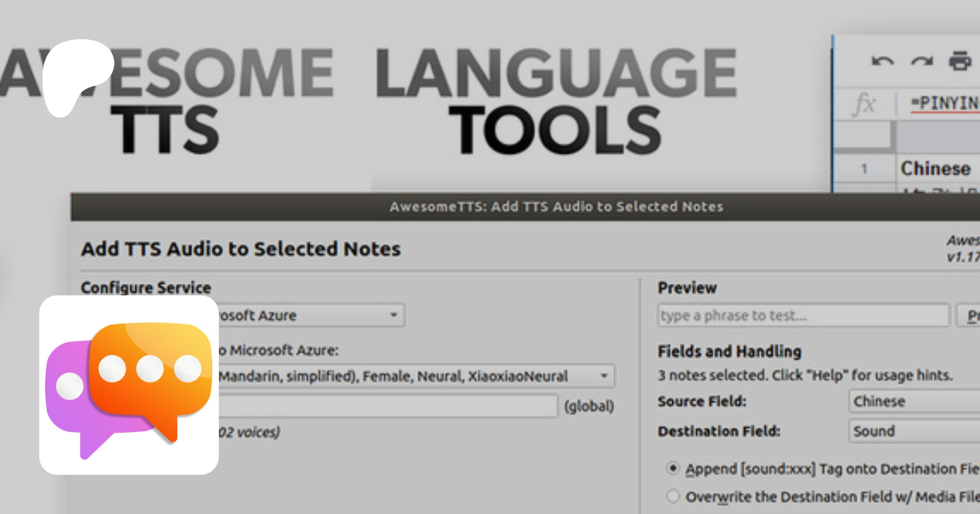Open the Microsoft Azure service dropdown
980x514 pixels.
310,315
